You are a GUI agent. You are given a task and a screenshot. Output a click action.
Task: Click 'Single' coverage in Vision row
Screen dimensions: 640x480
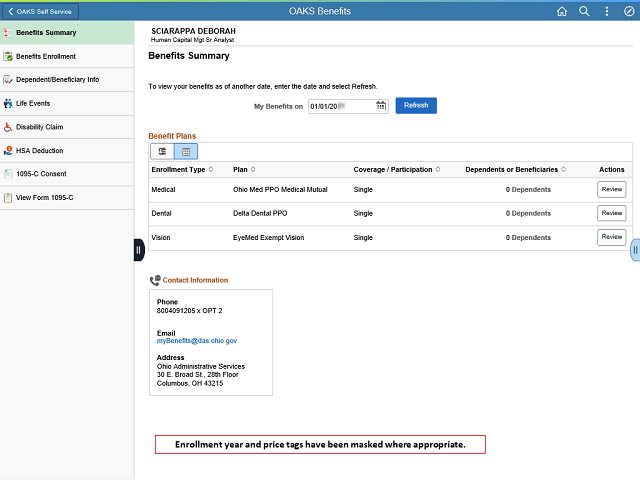(363, 238)
